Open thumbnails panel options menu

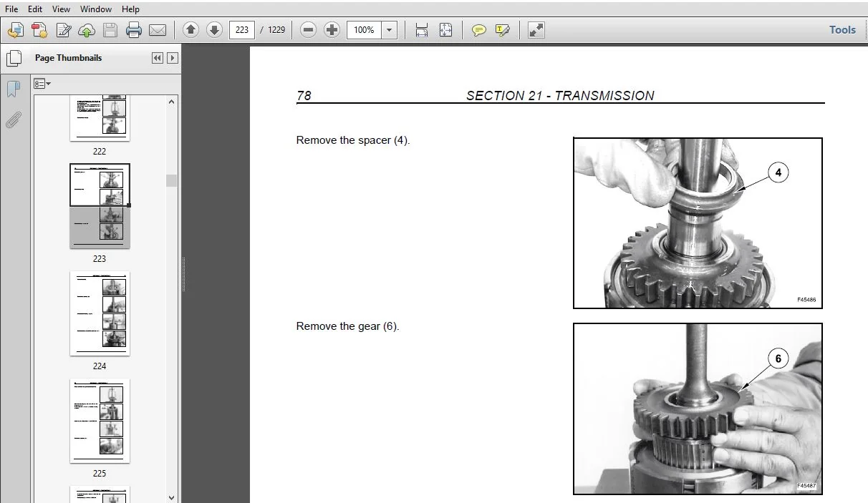coord(42,84)
